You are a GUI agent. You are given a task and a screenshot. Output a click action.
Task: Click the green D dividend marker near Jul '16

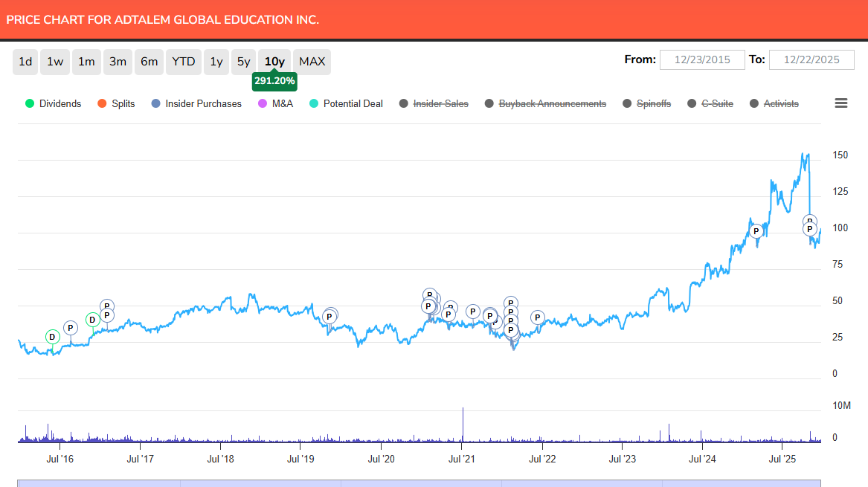pyautogui.click(x=52, y=337)
